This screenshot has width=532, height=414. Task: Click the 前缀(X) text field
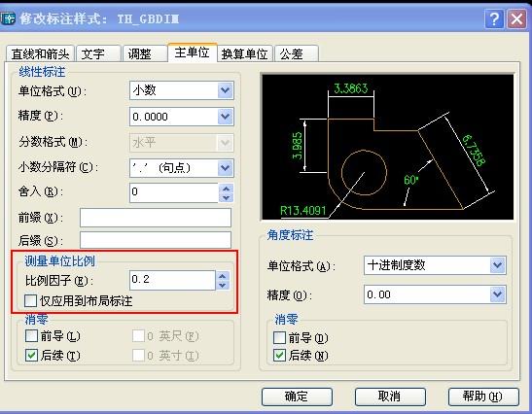click(x=156, y=218)
